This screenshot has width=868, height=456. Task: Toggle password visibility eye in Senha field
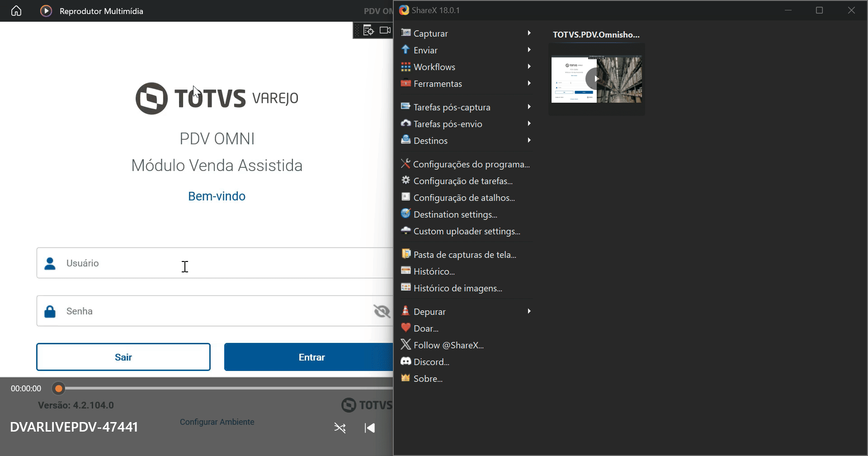tap(382, 311)
